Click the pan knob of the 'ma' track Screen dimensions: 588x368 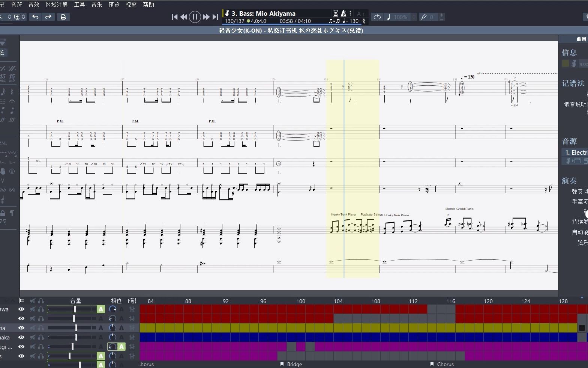pyautogui.click(x=112, y=328)
